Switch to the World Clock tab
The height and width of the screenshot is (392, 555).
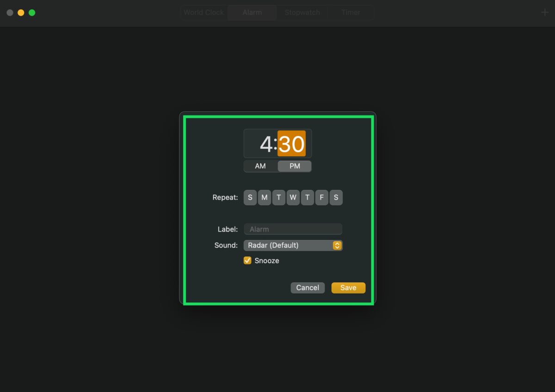coord(204,12)
